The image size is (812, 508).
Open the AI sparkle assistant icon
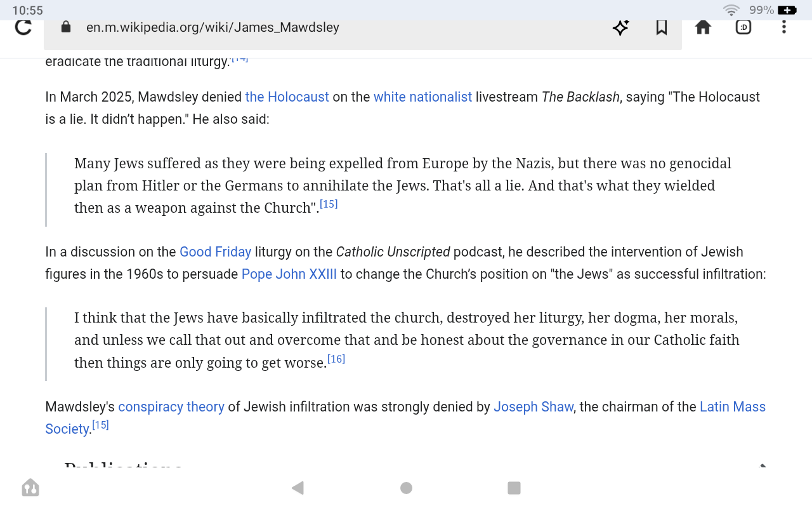[620, 27]
